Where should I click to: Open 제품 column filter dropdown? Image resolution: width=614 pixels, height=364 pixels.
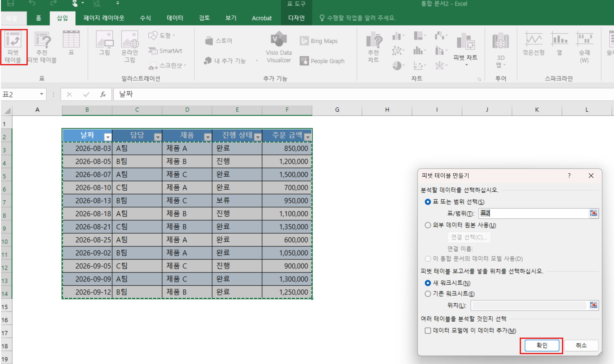(208, 137)
